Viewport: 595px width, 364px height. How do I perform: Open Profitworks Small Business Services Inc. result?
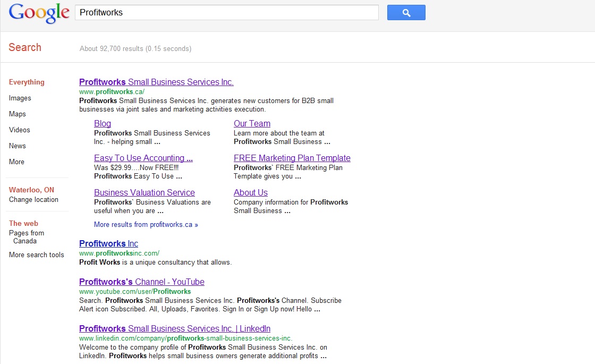click(156, 82)
